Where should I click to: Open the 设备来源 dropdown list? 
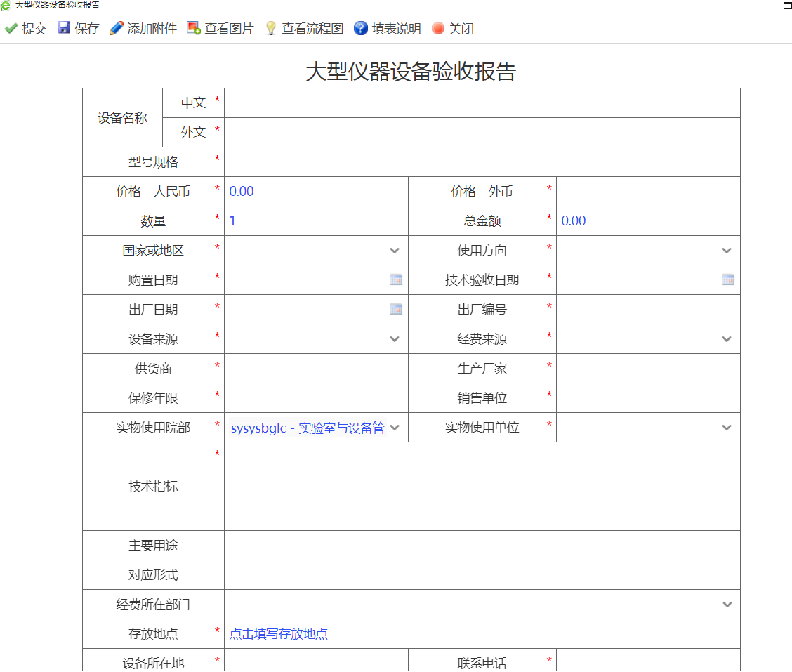395,339
